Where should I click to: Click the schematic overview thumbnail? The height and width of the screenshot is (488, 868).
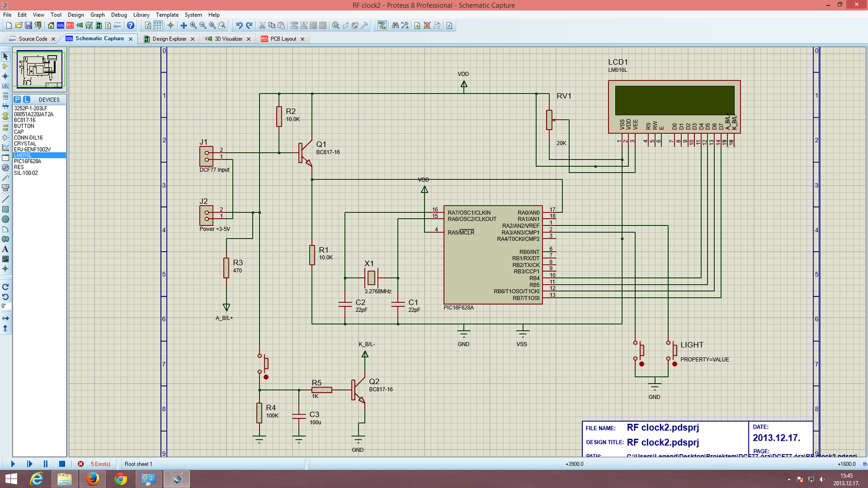coord(40,70)
